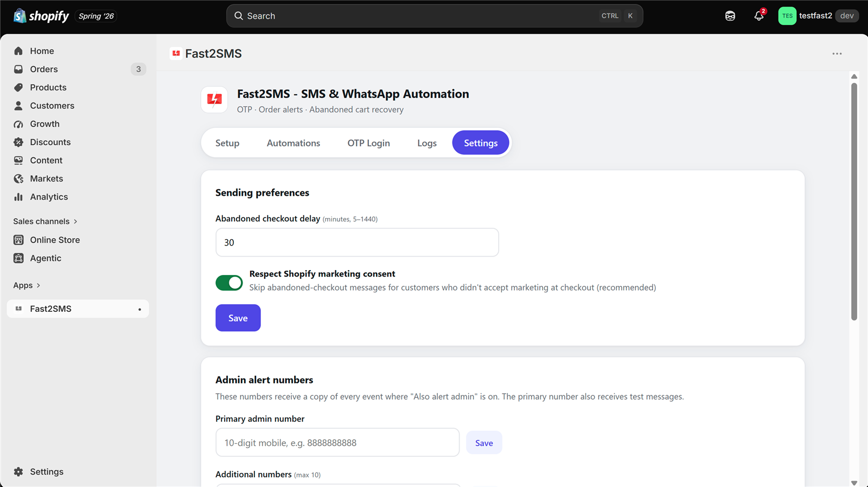Open the three-dot more actions menu
This screenshot has width=868, height=487.
click(x=837, y=54)
